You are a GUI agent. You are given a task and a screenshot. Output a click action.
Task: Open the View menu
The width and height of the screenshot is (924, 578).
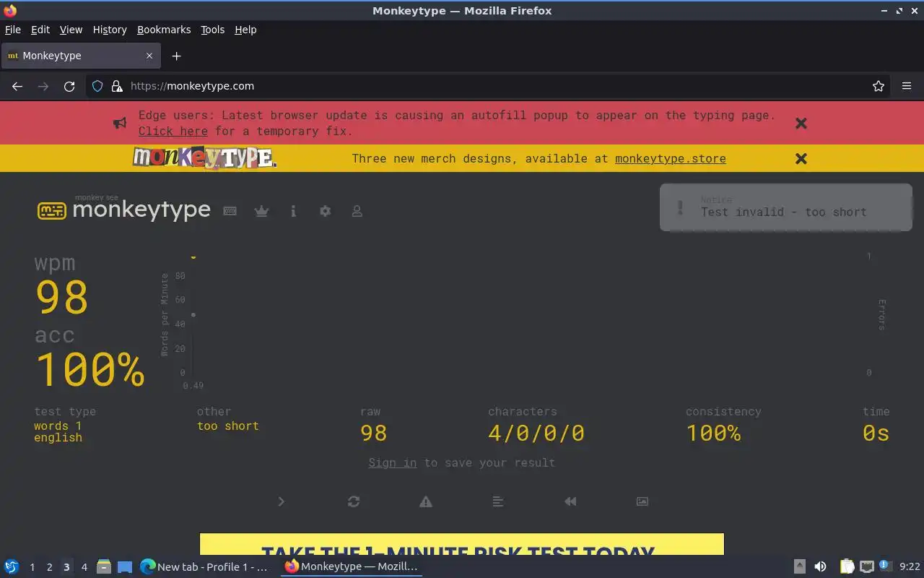tap(71, 30)
